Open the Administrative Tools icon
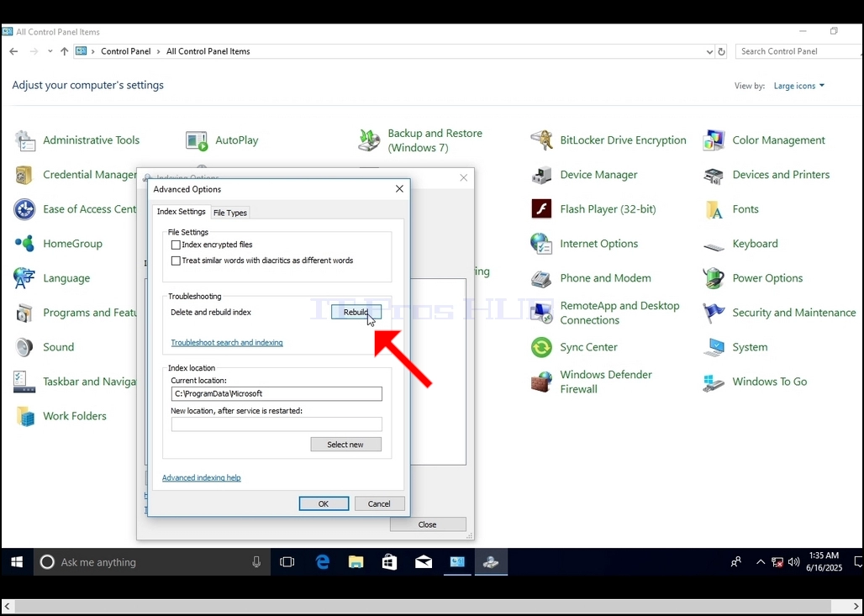The width and height of the screenshot is (864, 616). click(25, 140)
